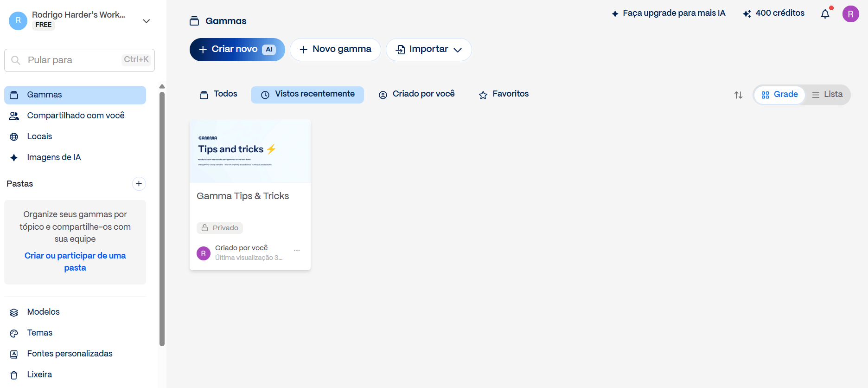Click the R creator avatar on the card
Viewport: 868px width, 388px height.
point(204,253)
